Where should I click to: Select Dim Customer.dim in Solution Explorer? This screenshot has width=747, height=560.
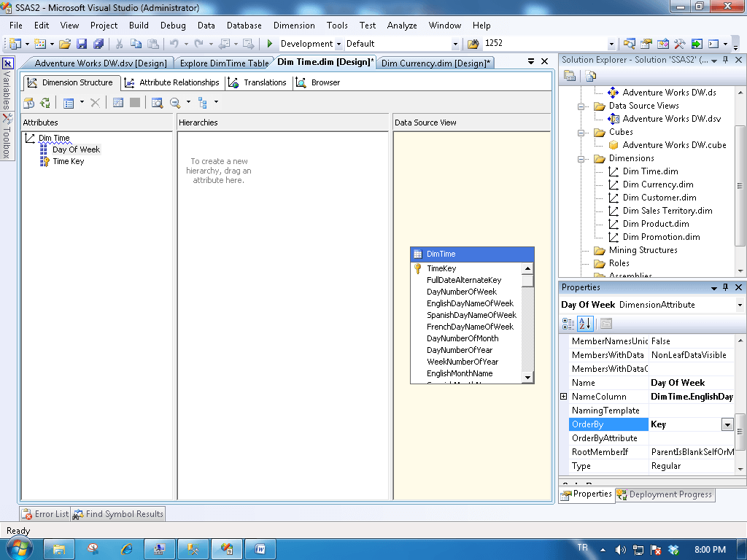coord(659,198)
